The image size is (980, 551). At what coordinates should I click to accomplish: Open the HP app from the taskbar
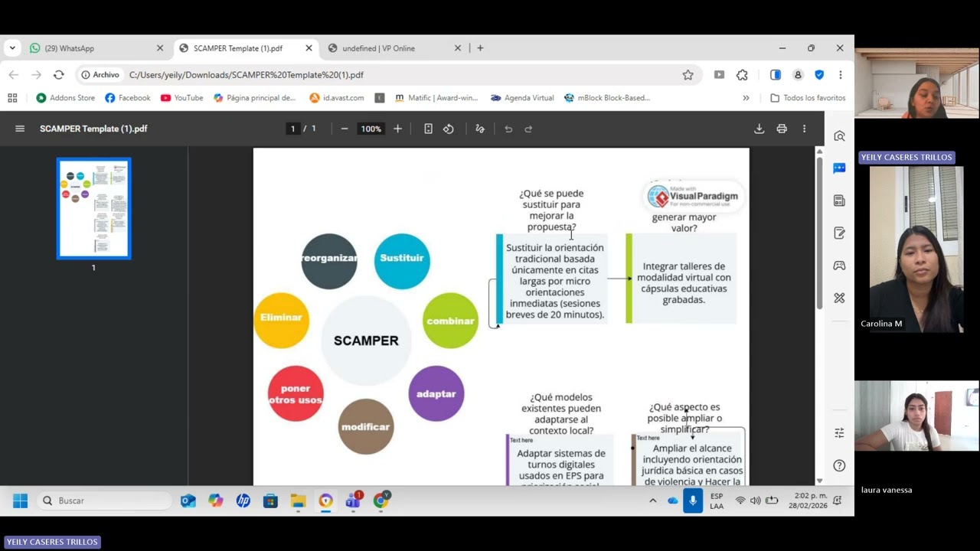(x=243, y=500)
